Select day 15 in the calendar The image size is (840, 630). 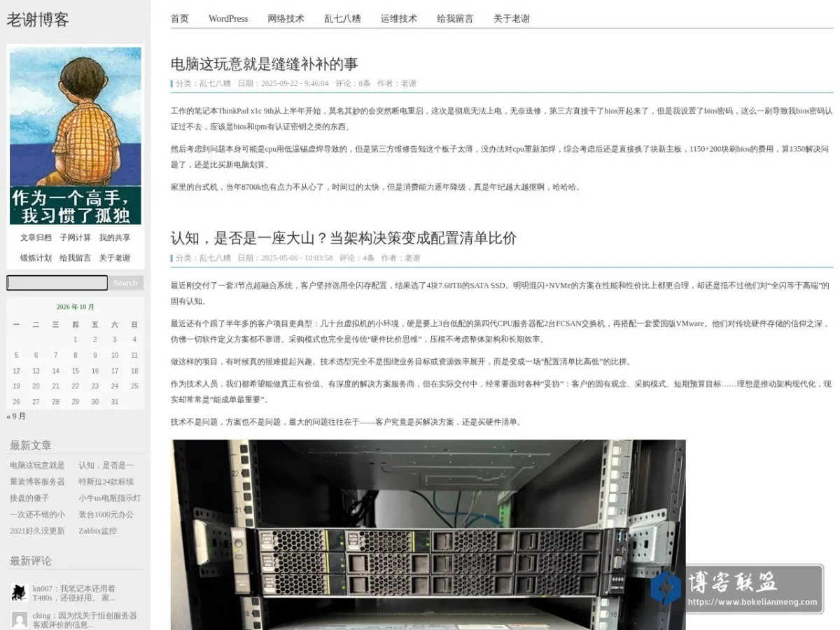[76, 371]
